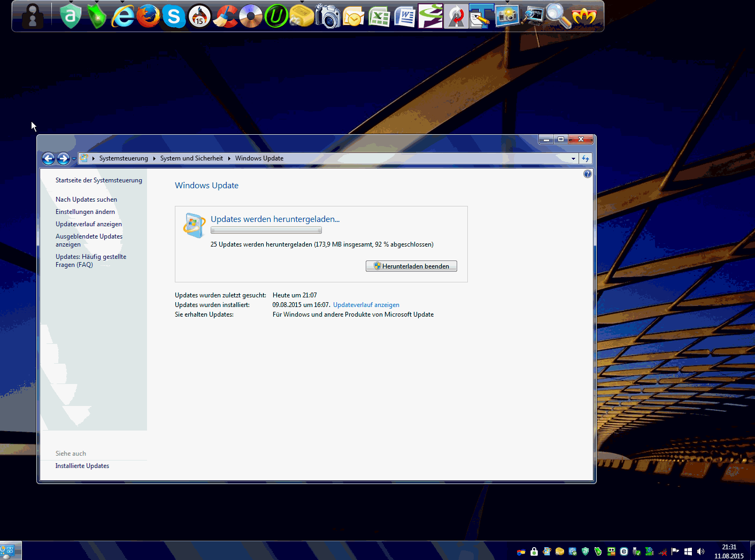
Task: Refresh the Windows Update page
Action: [585, 158]
